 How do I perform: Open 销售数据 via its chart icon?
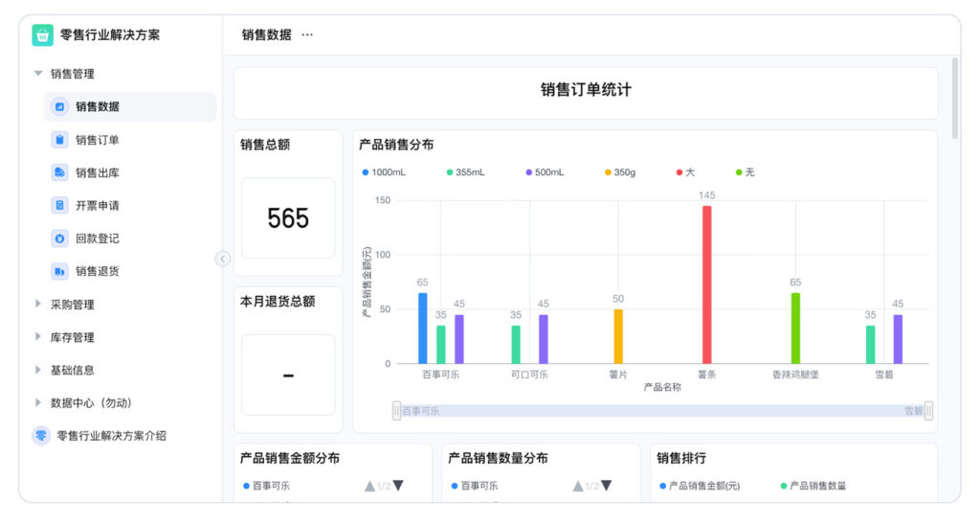[59, 107]
